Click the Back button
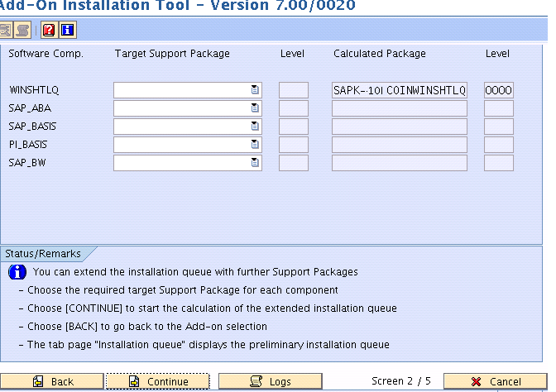Screen dimensions: 556x392 [x=52, y=381]
